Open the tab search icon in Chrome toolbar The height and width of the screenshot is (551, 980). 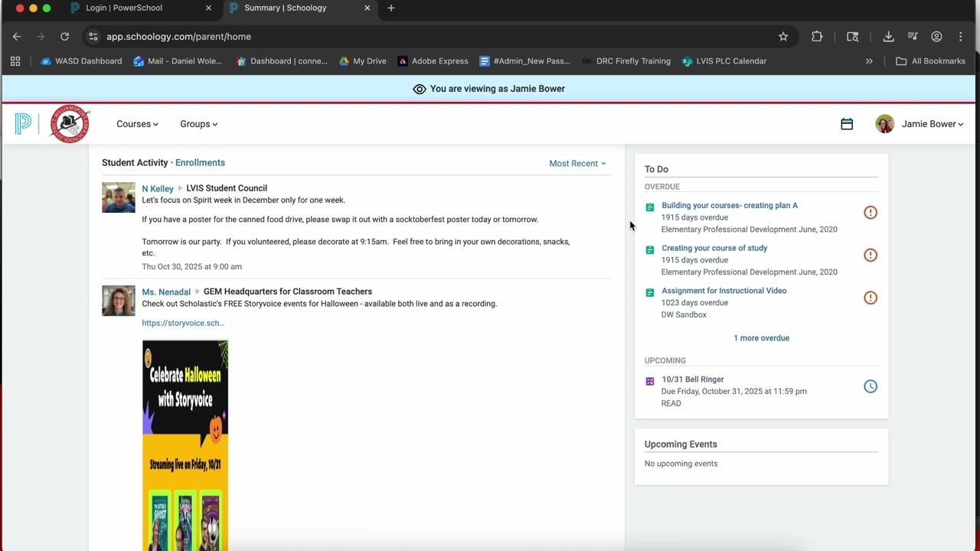(x=852, y=37)
